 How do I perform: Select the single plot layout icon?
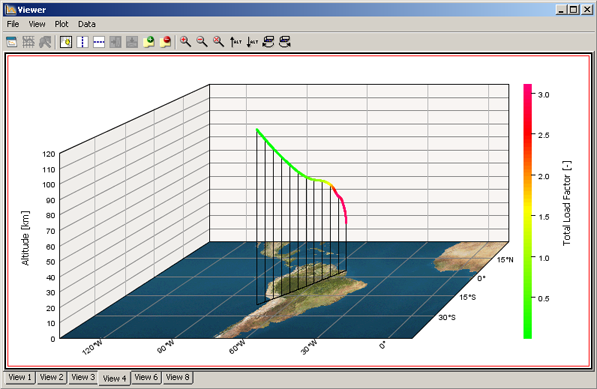coord(66,42)
